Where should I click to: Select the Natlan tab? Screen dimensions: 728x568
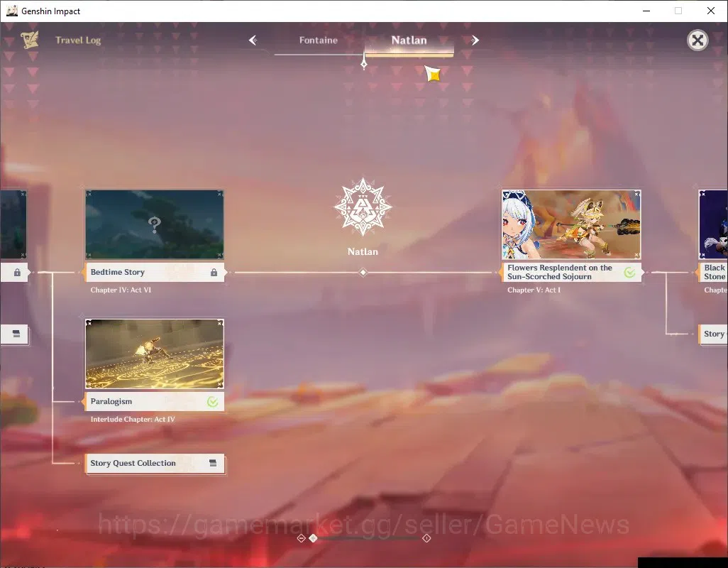click(x=409, y=40)
